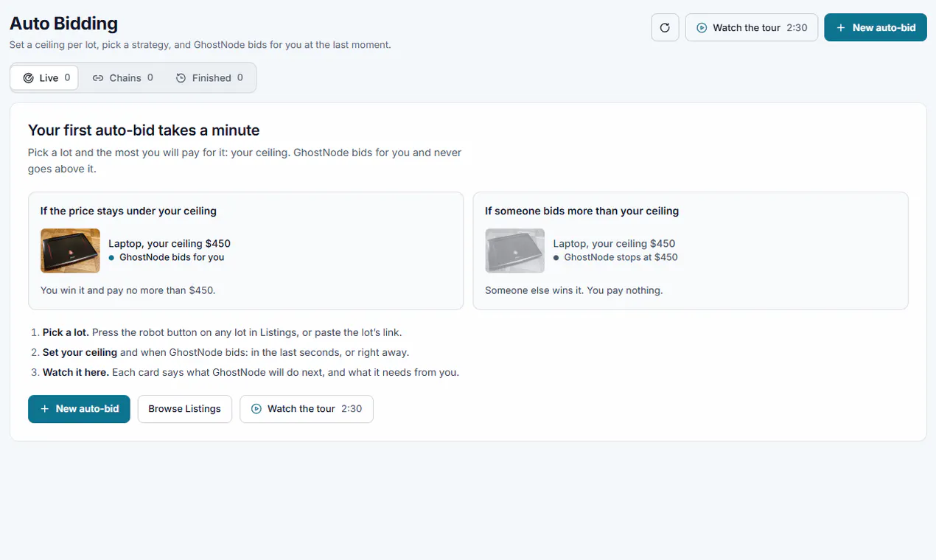Start Watch the tour in the header
Viewport: 936px width, 560px height.
752,27
